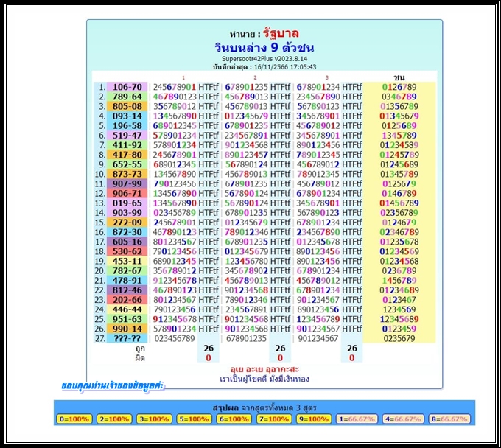Image resolution: width=501 pixels, height=448 pixels.
Task: Click the เราเป็นผู้โชคดี มั่งมีเงินทอง text
Action: click(x=264, y=379)
